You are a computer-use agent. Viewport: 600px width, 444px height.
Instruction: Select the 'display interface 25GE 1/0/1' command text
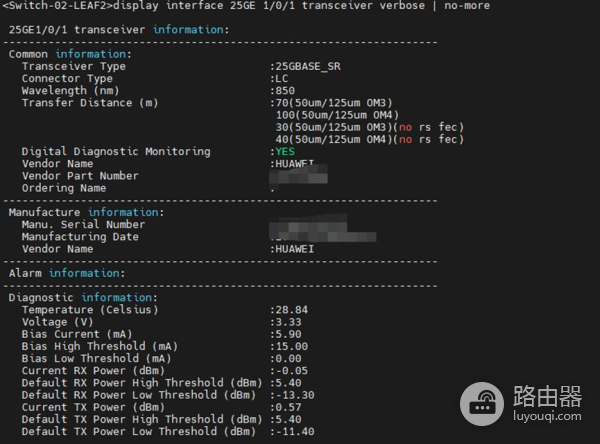[x=204, y=6]
